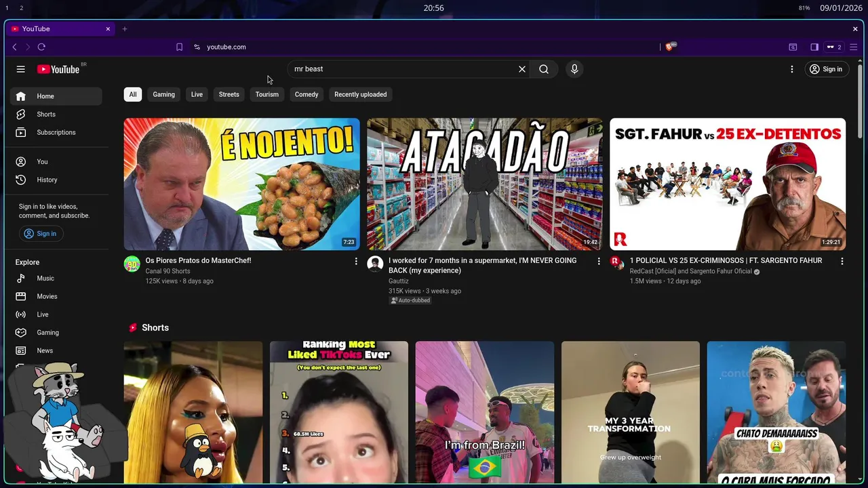Open YouTube settings three-dot menu
The height and width of the screenshot is (488, 868).
coord(791,69)
